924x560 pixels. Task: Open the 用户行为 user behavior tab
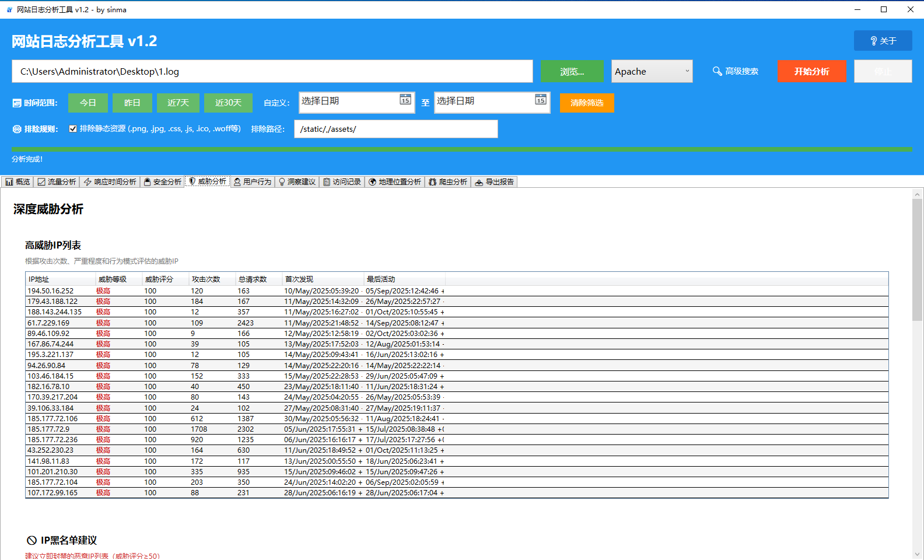[x=253, y=182]
